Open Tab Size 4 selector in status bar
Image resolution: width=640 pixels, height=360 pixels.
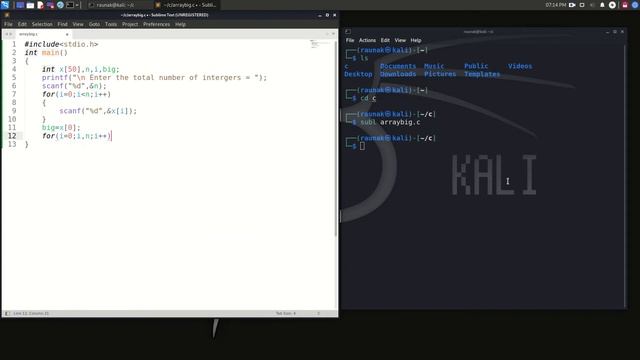pyautogui.click(x=286, y=313)
